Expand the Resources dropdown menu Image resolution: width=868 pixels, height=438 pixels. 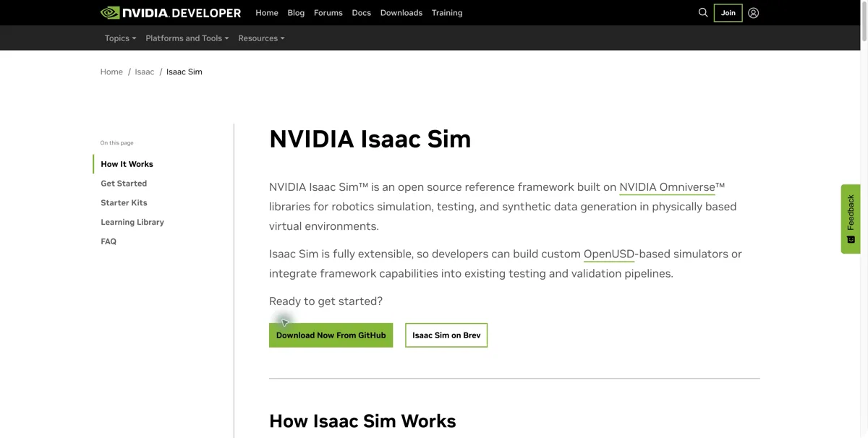pyautogui.click(x=261, y=38)
